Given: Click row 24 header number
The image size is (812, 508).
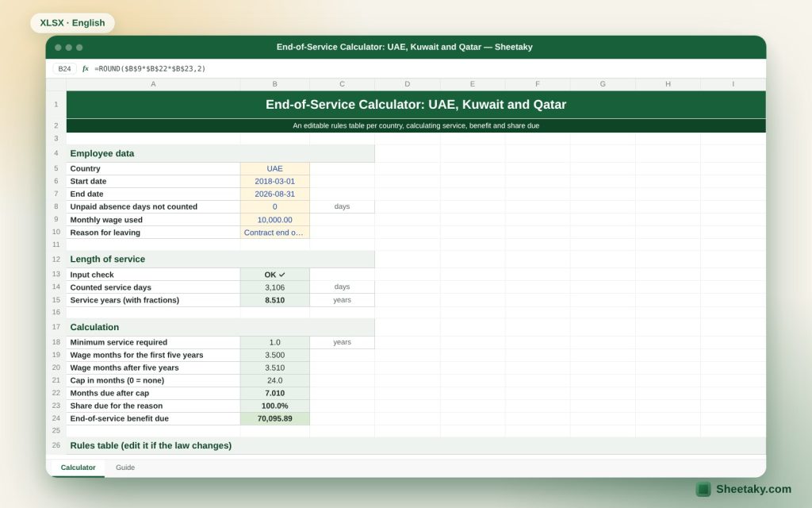Looking at the screenshot, I should (x=56, y=418).
